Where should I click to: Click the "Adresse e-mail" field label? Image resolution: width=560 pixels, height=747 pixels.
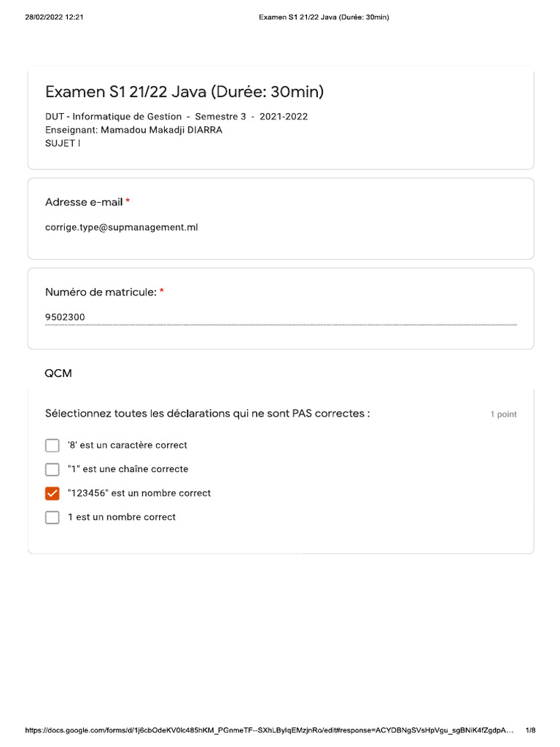[x=84, y=202]
